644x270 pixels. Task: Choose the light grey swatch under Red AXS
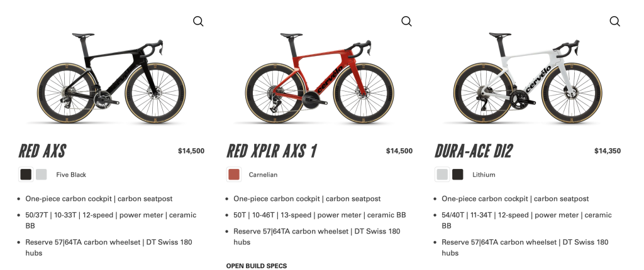pyautogui.click(x=42, y=175)
